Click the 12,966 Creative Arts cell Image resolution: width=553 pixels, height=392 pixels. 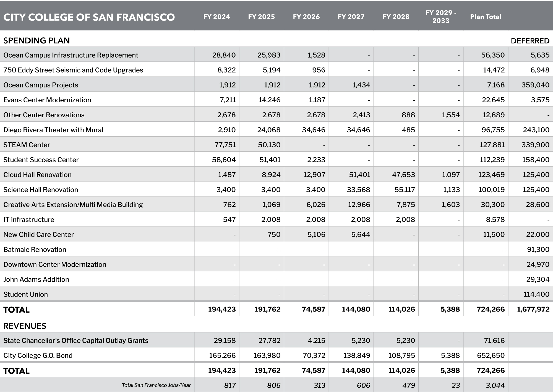(359, 204)
